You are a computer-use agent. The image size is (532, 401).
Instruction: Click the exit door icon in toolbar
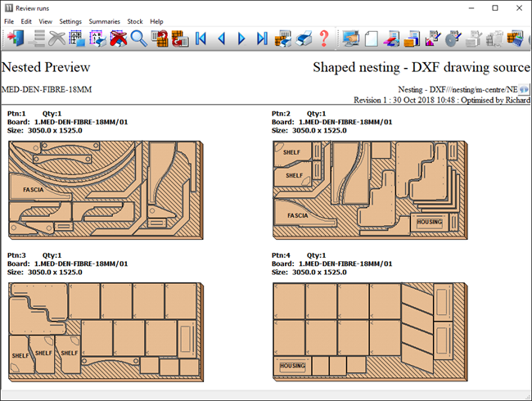coord(15,38)
